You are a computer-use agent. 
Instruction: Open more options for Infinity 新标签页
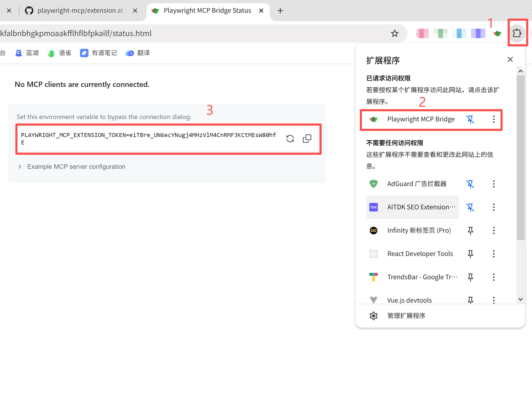(494, 231)
